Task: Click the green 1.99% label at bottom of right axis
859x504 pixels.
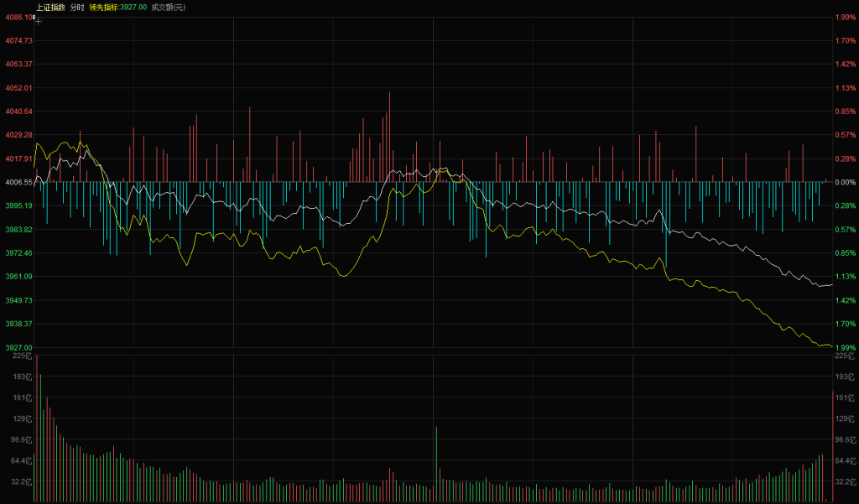Action: [845, 347]
